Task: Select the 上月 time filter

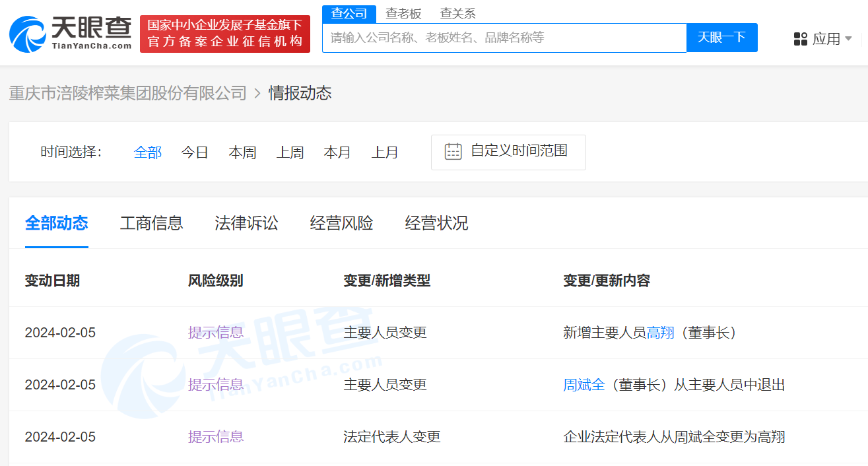Action: [x=385, y=152]
